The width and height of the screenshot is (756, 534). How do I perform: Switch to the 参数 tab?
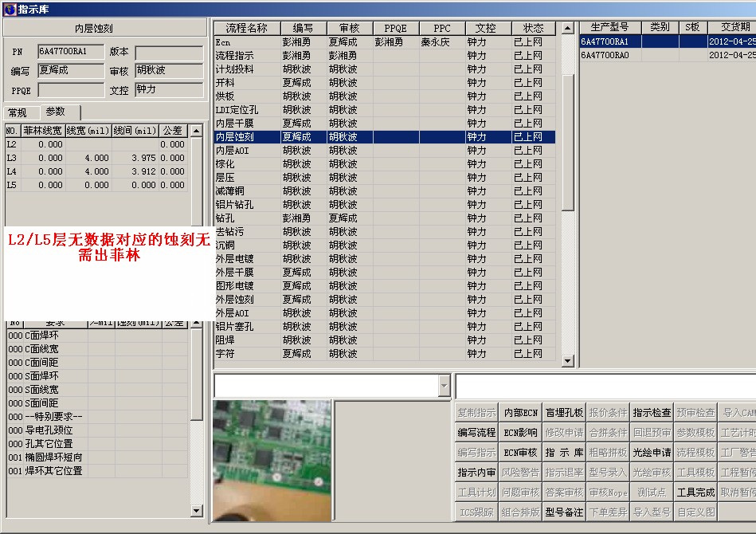point(56,112)
